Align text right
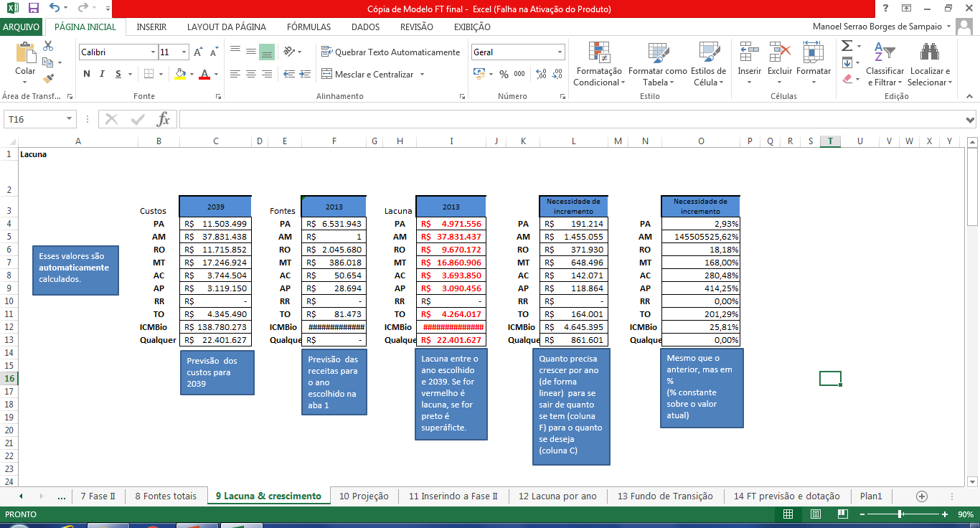The width and height of the screenshot is (980, 528). click(x=267, y=74)
